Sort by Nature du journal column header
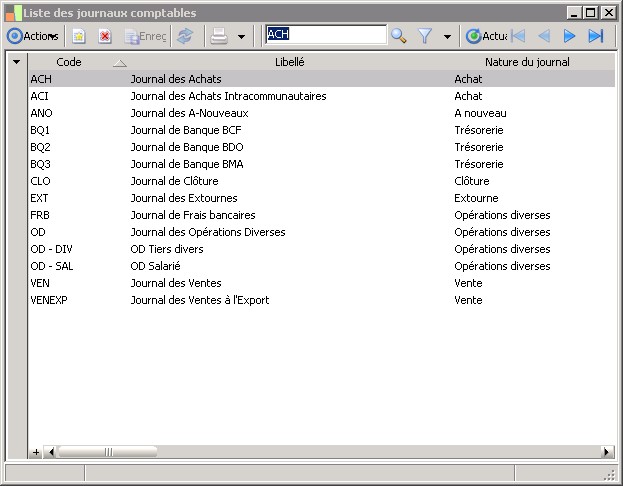The height and width of the screenshot is (486, 623). [527, 62]
